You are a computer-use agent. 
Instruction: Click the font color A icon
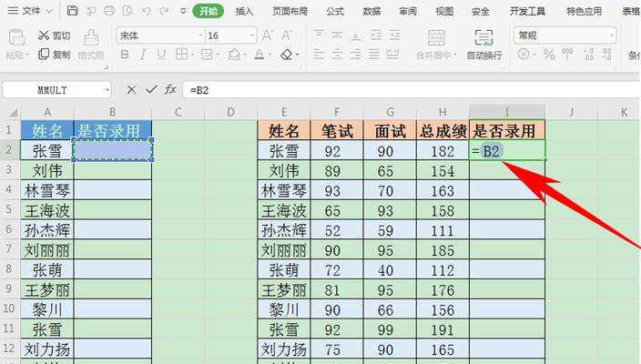(259, 55)
